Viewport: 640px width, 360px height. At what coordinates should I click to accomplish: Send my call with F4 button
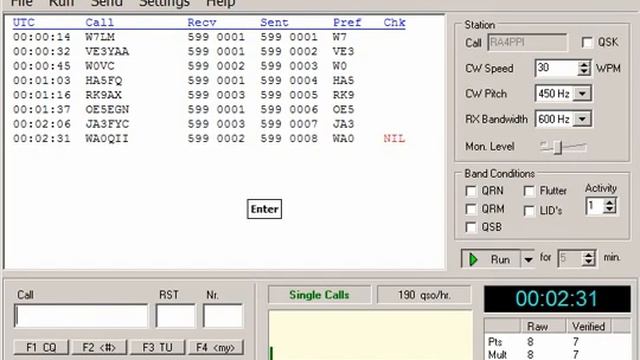tap(216, 347)
